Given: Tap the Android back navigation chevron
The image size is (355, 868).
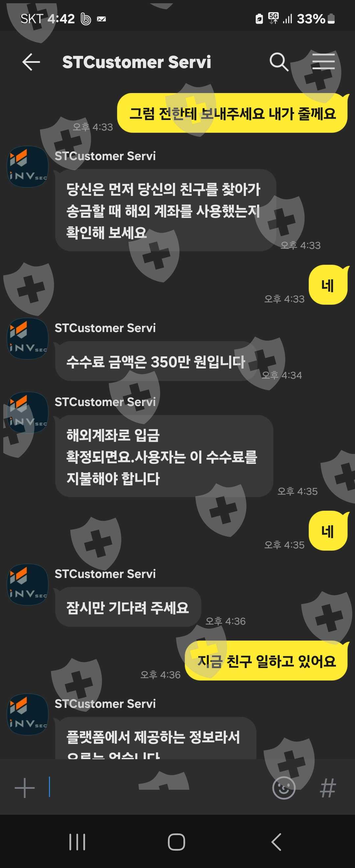Looking at the screenshot, I should pyautogui.click(x=276, y=842).
